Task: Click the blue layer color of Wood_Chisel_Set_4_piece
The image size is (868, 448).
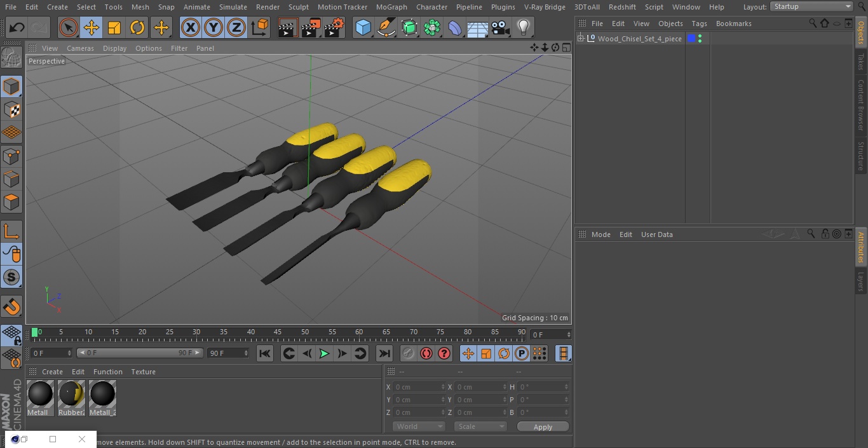Action: (x=691, y=39)
